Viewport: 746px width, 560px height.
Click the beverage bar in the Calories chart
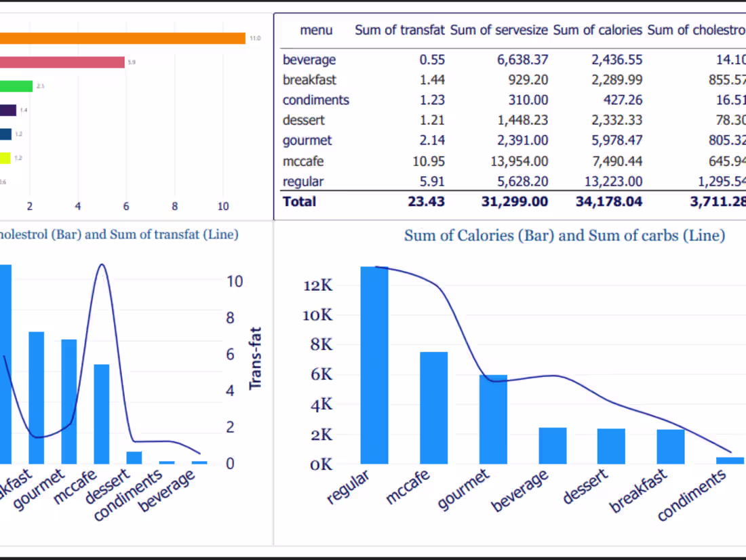click(x=553, y=446)
